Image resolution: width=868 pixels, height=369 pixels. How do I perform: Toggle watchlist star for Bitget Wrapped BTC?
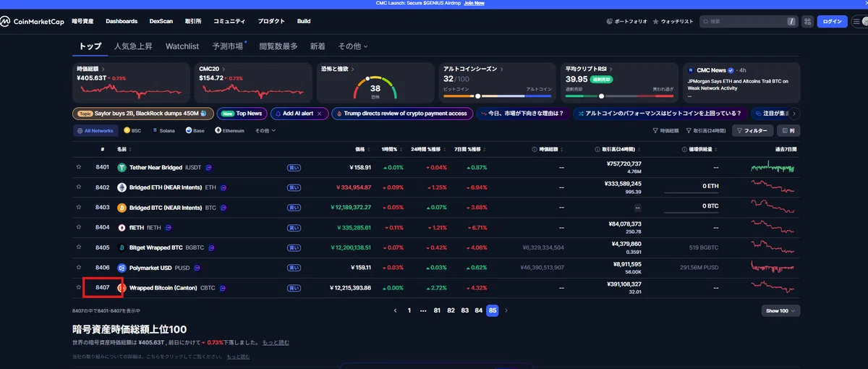pyautogui.click(x=79, y=247)
